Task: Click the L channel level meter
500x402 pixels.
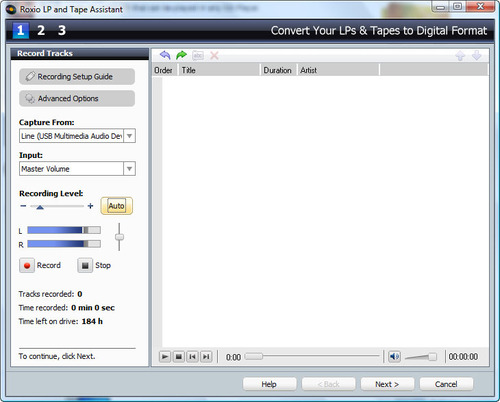Action: coord(64,230)
